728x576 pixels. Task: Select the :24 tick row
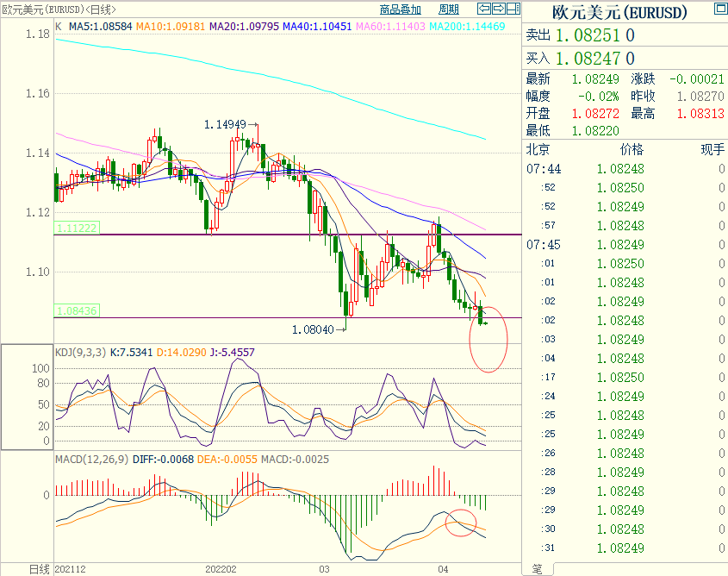point(625,397)
